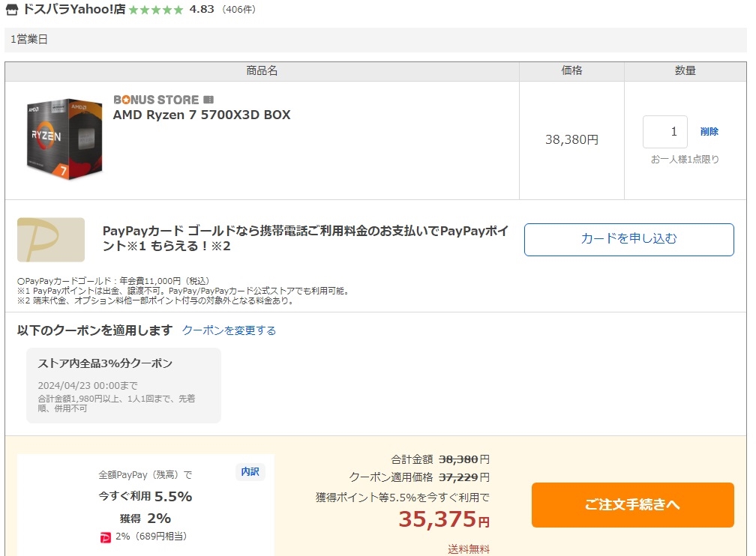Click the PayPayカード ゴールド promotion text
The image size is (756, 556).
304,238
